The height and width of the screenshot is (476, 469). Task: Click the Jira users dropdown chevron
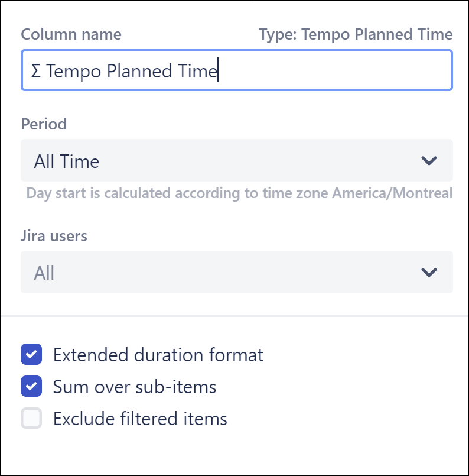tap(429, 272)
